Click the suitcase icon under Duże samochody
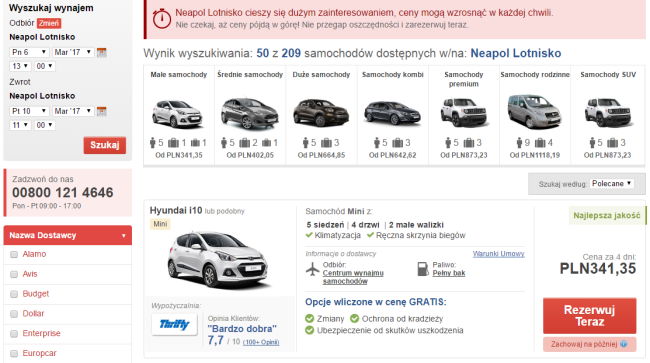Image resolution: width=650 pixels, height=363 pixels. click(x=327, y=143)
